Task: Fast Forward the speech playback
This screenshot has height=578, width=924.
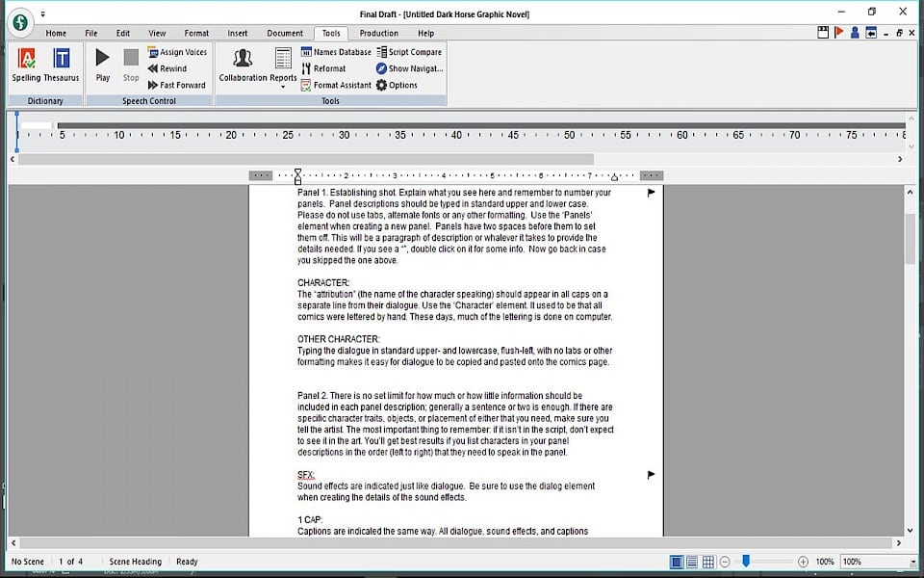Action: pos(177,85)
